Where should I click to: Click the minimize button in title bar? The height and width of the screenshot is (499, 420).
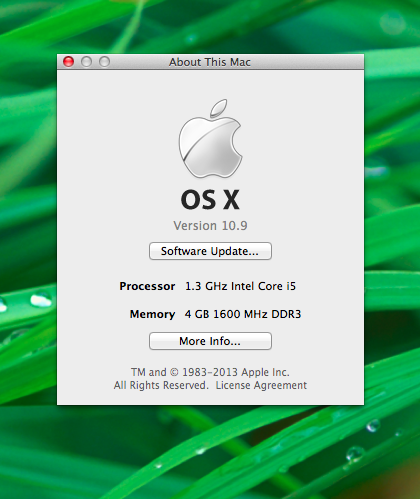coord(87,62)
